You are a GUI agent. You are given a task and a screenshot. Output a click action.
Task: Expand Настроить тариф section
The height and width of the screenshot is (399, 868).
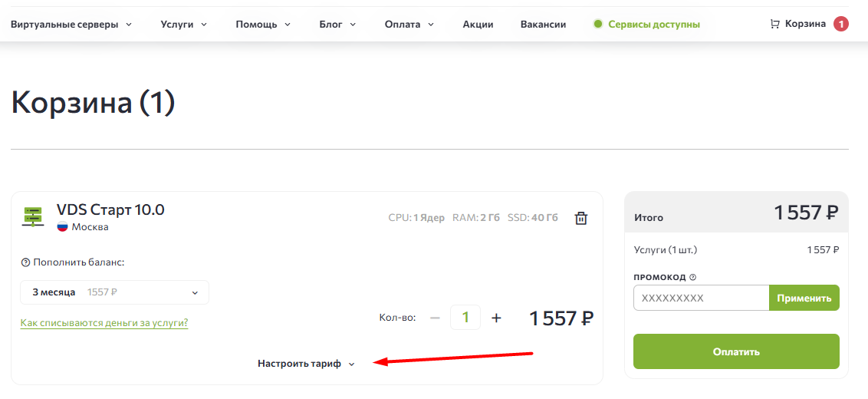pos(306,364)
